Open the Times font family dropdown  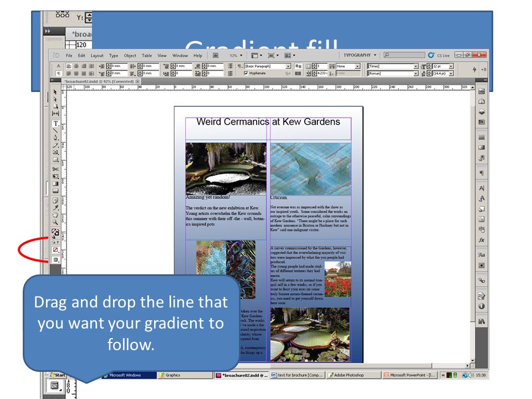(x=416, y=66)
